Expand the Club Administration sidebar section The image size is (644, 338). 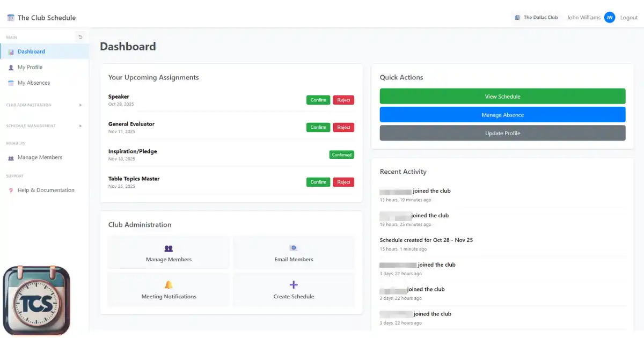[80, 105]
